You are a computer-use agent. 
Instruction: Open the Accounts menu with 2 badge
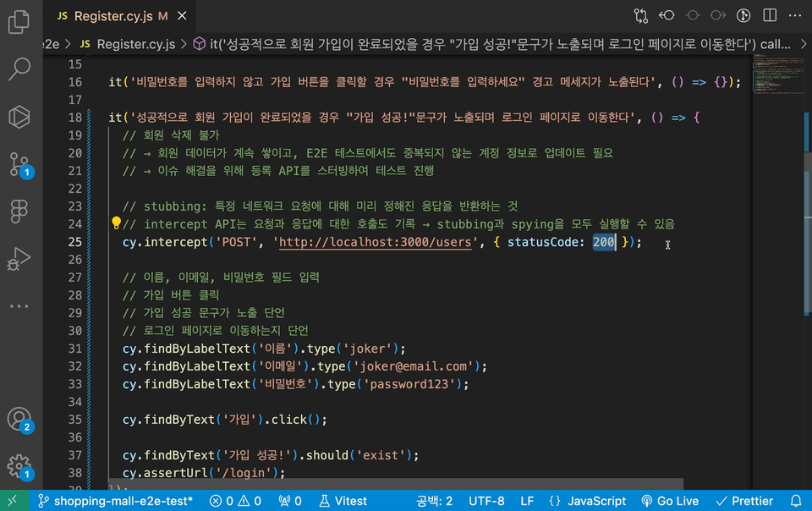click(x=20, y=420)
